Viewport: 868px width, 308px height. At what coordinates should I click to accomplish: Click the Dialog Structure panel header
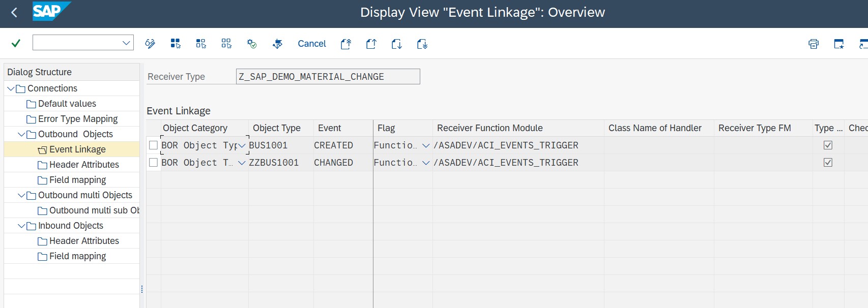point(72,72)
